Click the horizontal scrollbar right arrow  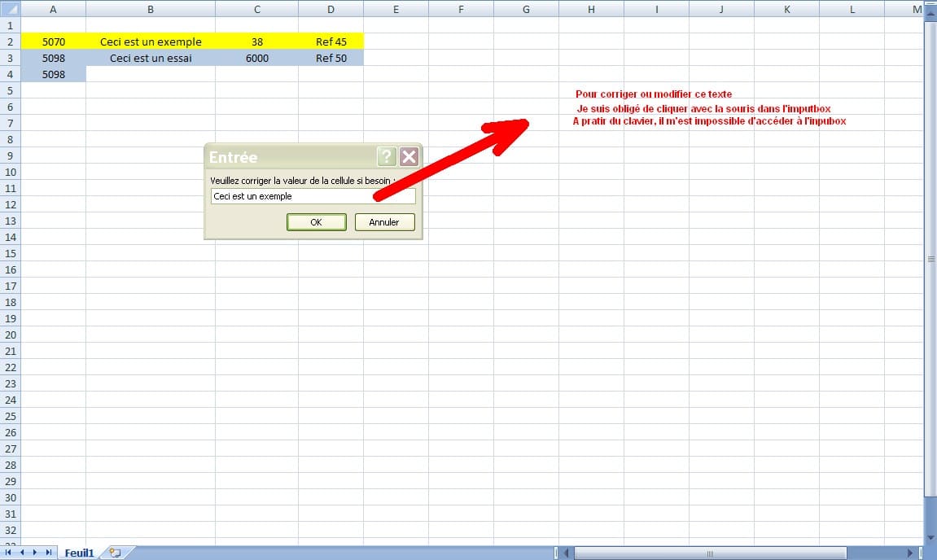pyautogui.click(x=910, y=553)
